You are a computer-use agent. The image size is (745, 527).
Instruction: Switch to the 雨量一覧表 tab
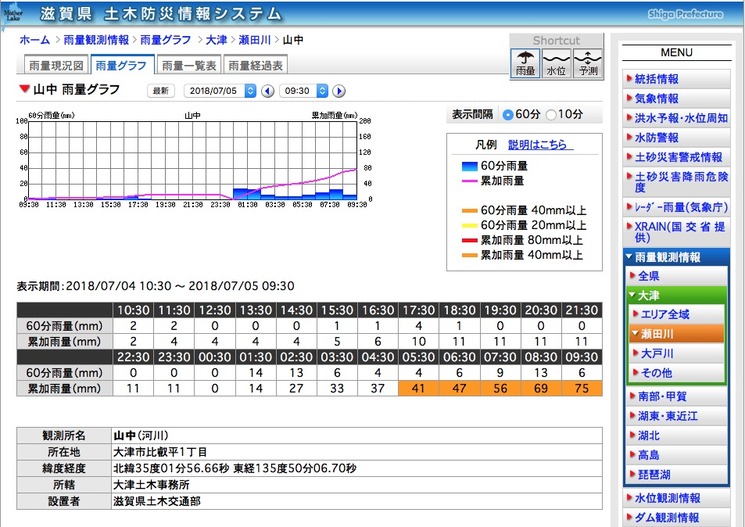(189, 66)
